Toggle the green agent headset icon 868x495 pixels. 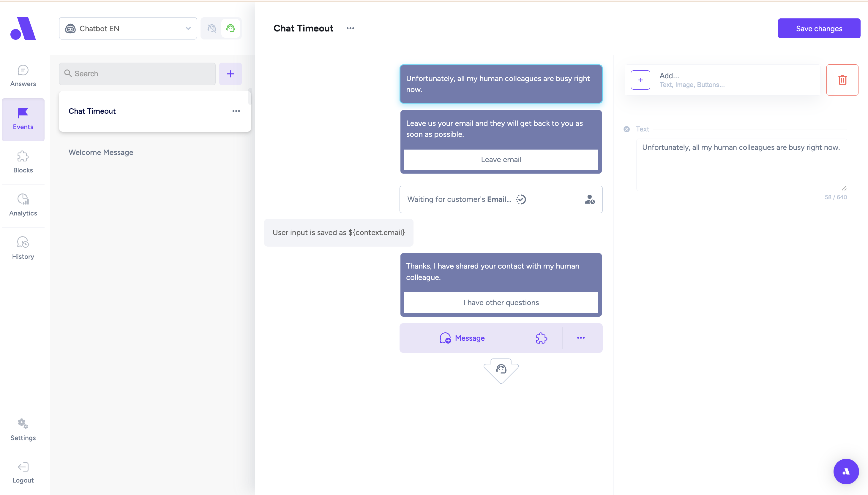(230, 28)
